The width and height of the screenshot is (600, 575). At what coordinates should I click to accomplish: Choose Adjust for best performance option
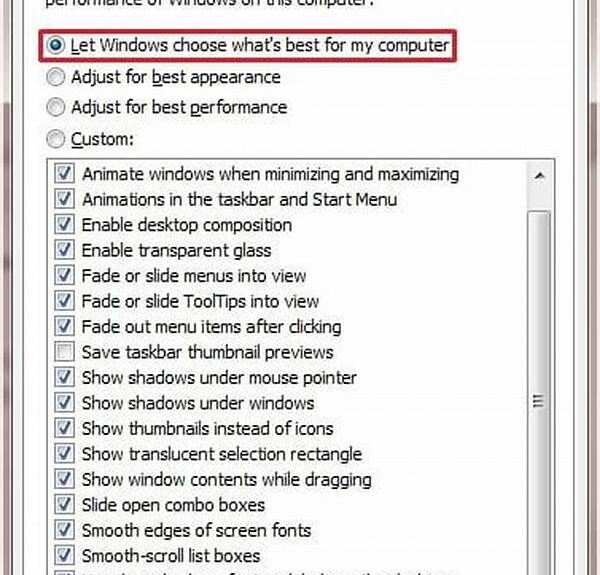coord(56,107)
